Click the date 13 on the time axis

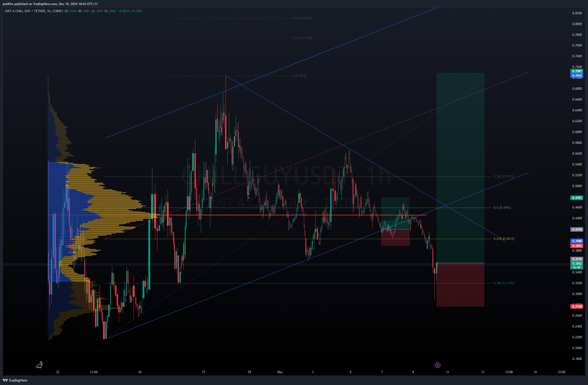click(483, 372)
